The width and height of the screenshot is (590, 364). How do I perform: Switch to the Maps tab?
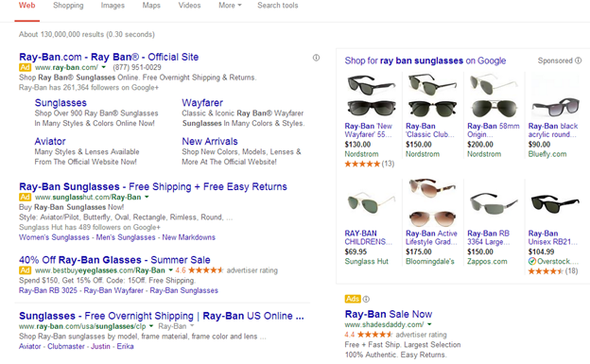151,6
